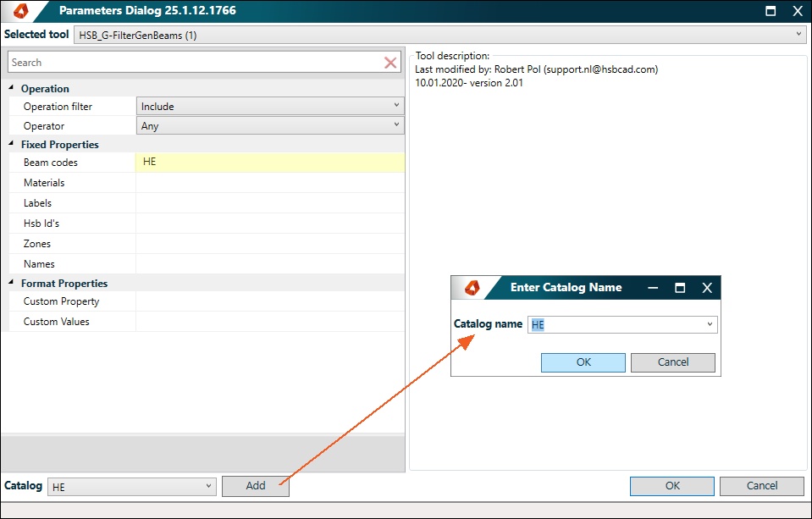Maximize the Enter Catalog Name dialog

pos(680,288)
